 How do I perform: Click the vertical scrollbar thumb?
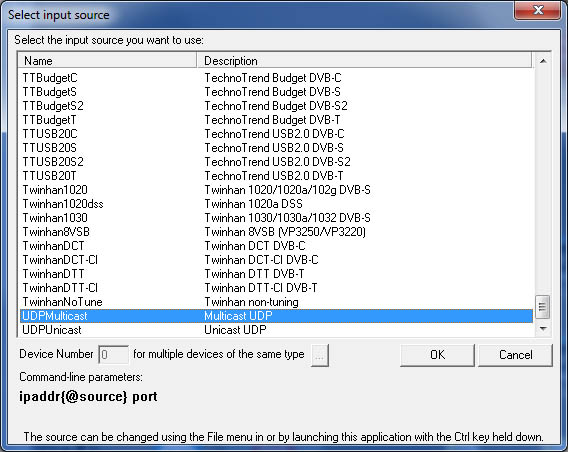[543, 307]
